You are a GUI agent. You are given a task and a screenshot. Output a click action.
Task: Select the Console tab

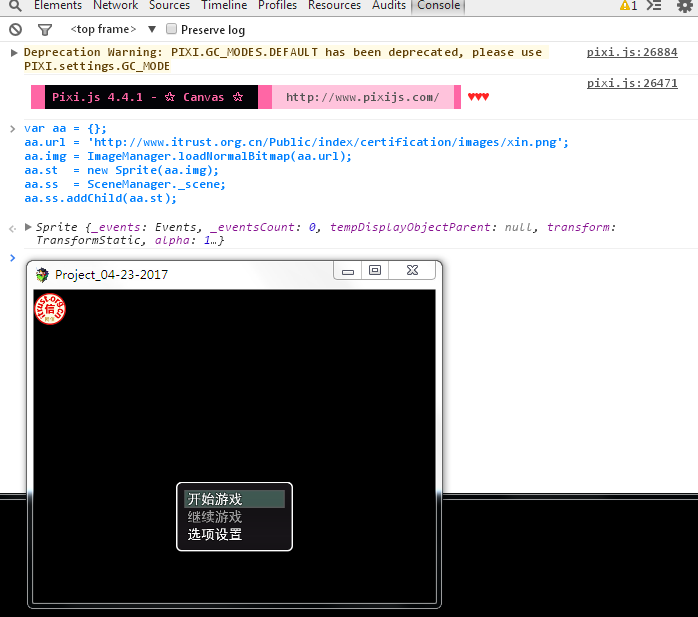(x=438, y=5)
